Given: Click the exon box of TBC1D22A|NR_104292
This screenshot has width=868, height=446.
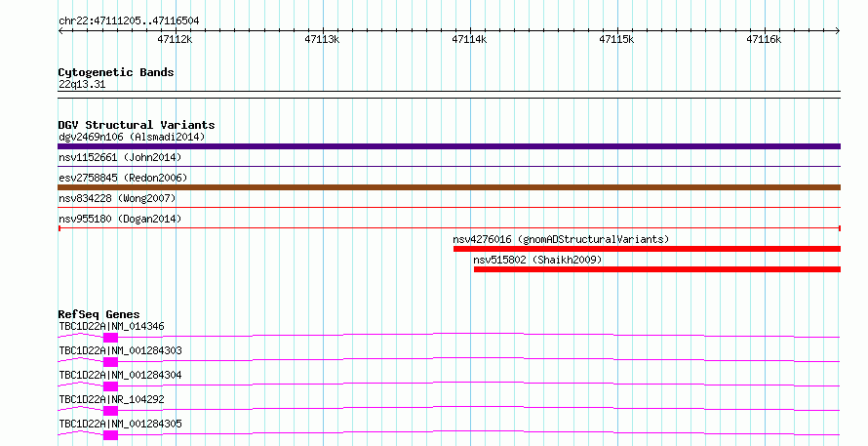Looking at the screenshot, I should tap(111, 411).
